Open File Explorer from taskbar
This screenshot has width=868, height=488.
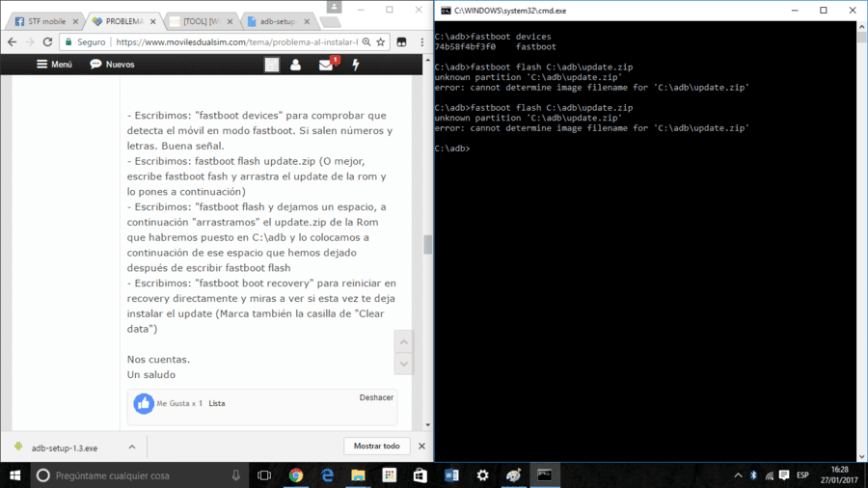(x=358, y=475)
